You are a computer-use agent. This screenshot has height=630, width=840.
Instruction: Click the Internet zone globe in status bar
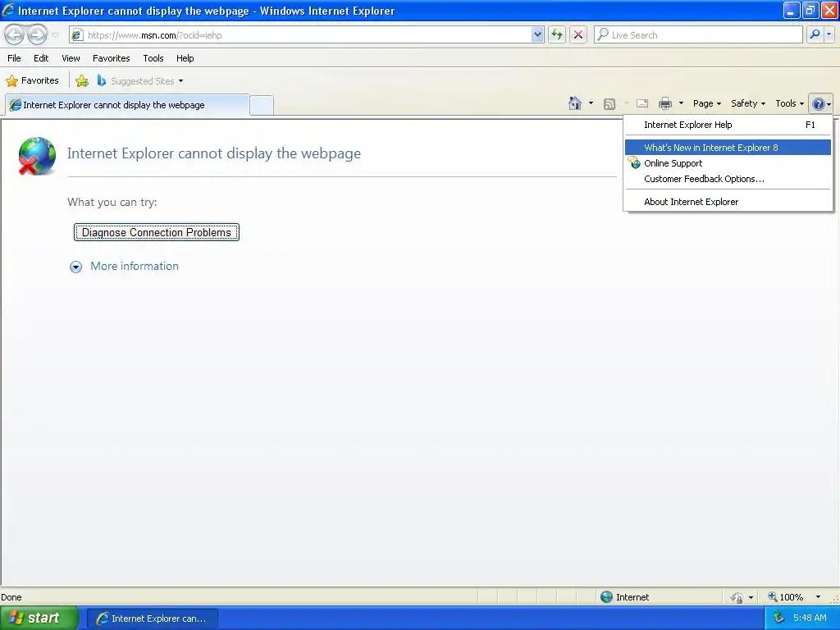pyautogui.click(x=607, y=597)
